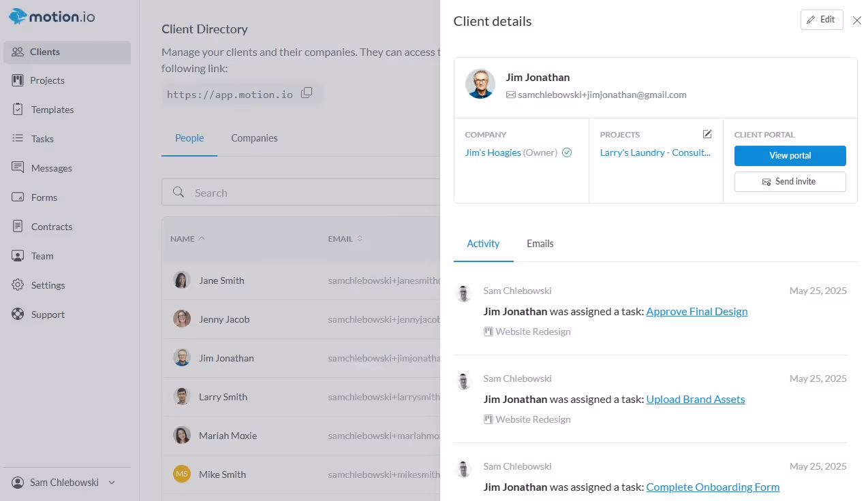This screenshot has height=501, width=868.
Task: Open Support in the sidebar
Action: (x=67, y=314)
